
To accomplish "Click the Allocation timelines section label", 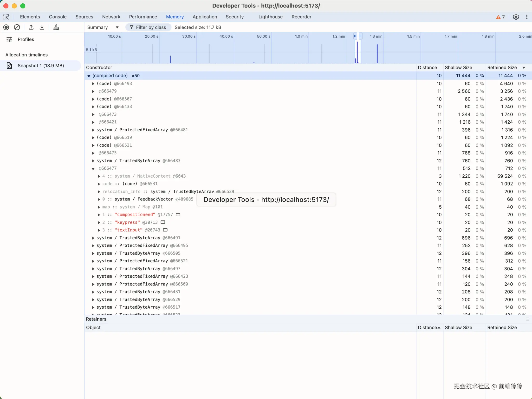I will click(x=26, y=55).
